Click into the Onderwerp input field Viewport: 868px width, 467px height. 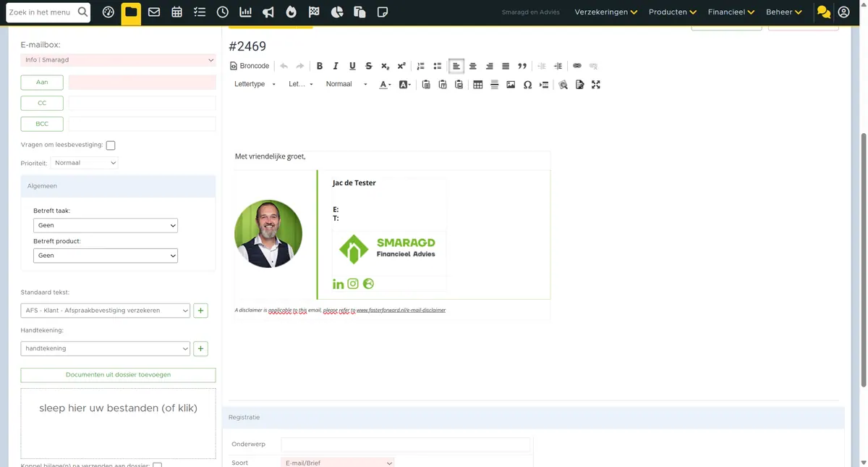coord(406,445)
